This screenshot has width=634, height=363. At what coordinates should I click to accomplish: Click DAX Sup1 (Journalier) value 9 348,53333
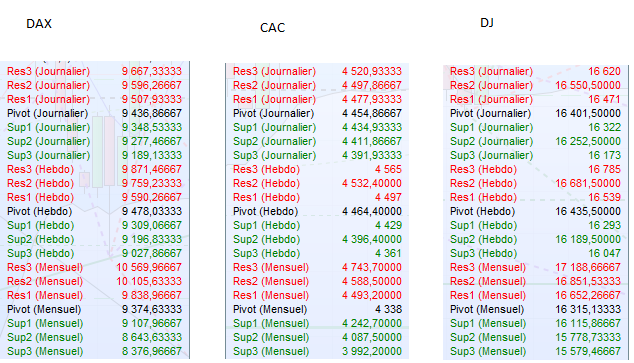[152, 127]
